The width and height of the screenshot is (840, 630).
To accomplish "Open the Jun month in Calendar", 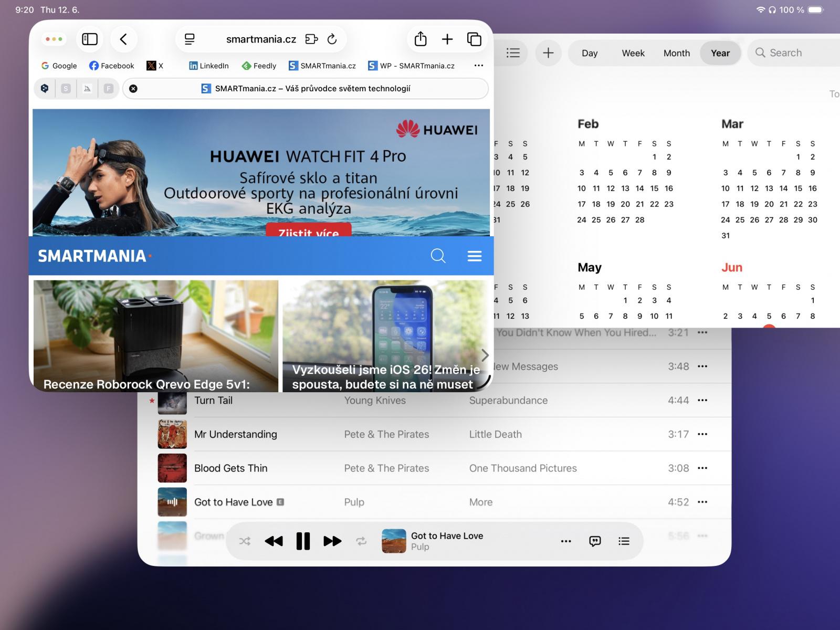I will point(731,268).
